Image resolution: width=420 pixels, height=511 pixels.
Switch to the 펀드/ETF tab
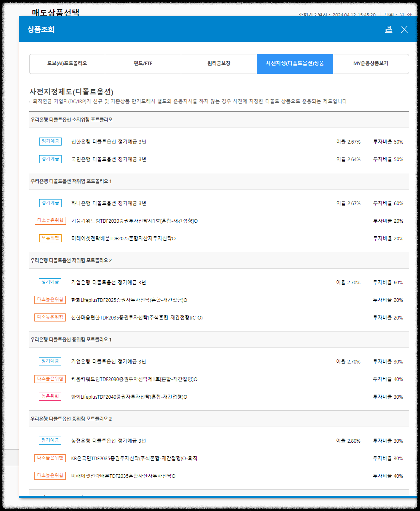pyautogui.click(x=142, y=64)
